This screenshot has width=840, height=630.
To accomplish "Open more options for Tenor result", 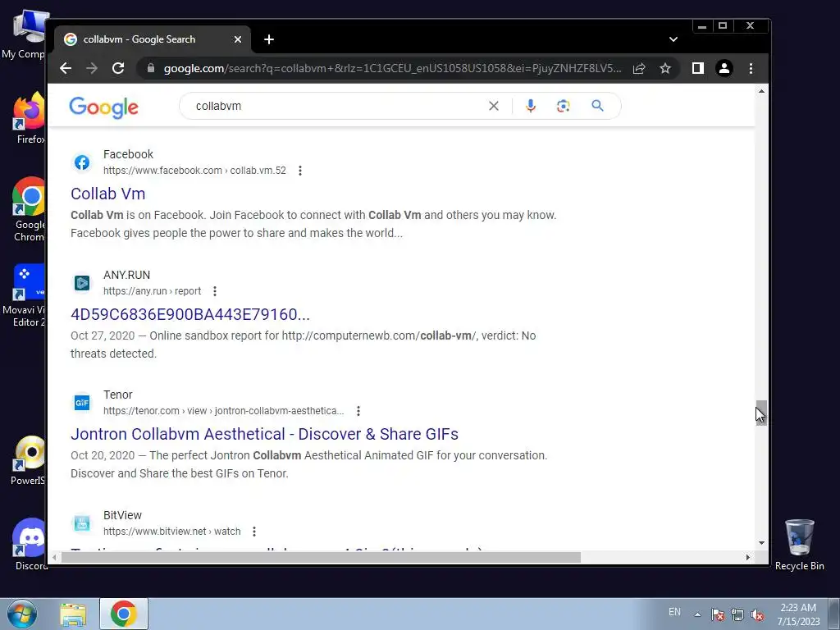I will [358, 411].
